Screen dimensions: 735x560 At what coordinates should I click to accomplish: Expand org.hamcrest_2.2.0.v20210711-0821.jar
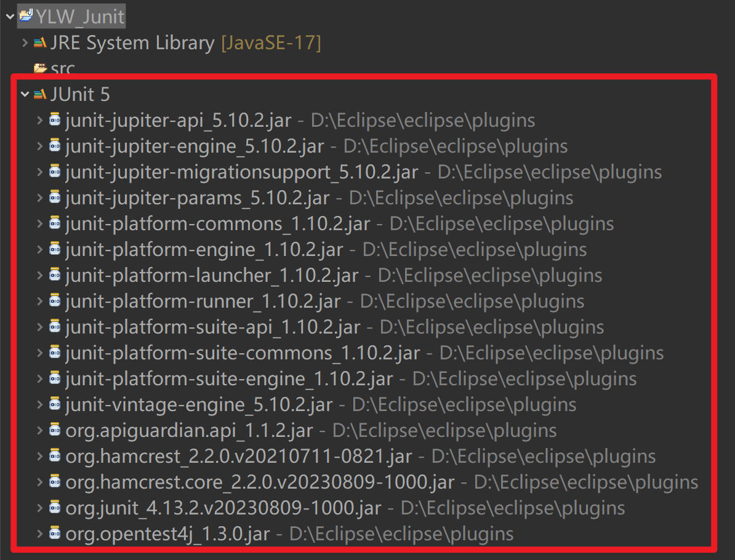tap(40, 455)
